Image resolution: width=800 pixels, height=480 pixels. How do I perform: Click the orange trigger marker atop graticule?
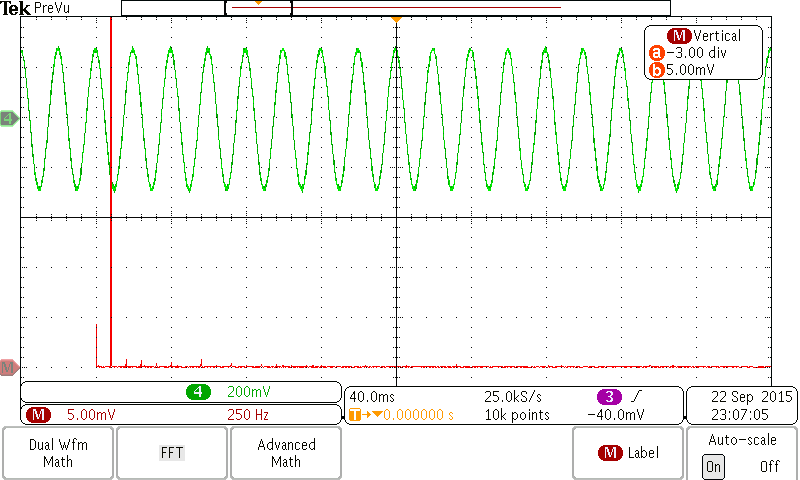point(396,19)
